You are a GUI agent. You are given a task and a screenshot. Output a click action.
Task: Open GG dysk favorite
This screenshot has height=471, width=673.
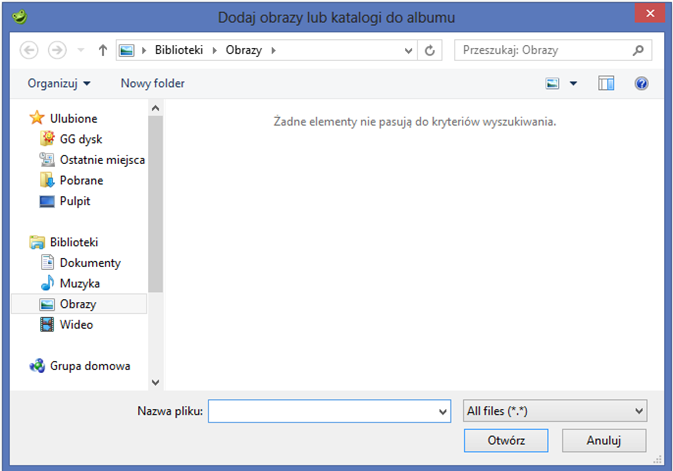pos(81,139)
